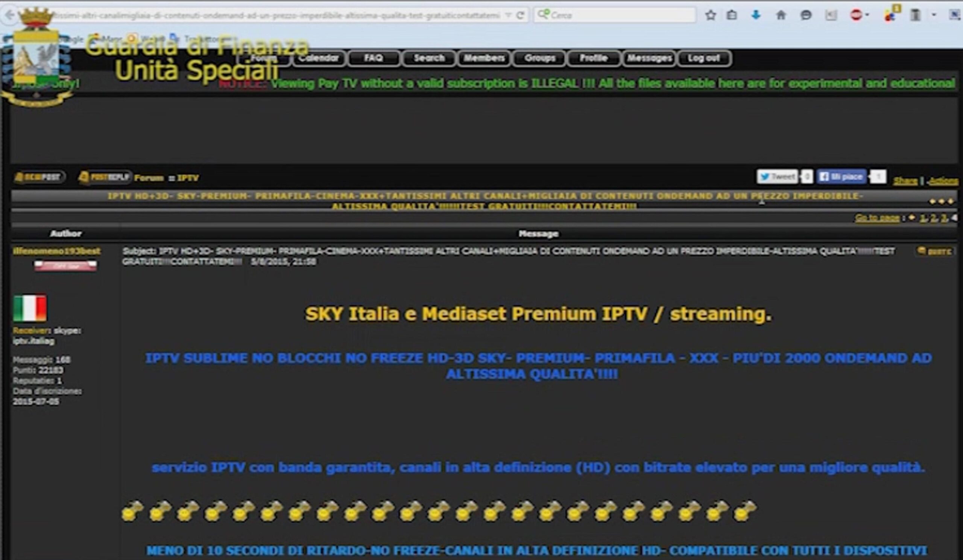Open the small dropdown arrow after the trash icon
The width and height of the screenshot is (963, 560).
pos(934,15)
